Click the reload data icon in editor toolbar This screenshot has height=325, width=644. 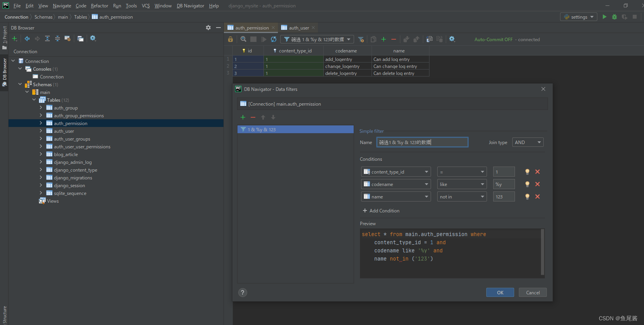[x=274, y=39]
